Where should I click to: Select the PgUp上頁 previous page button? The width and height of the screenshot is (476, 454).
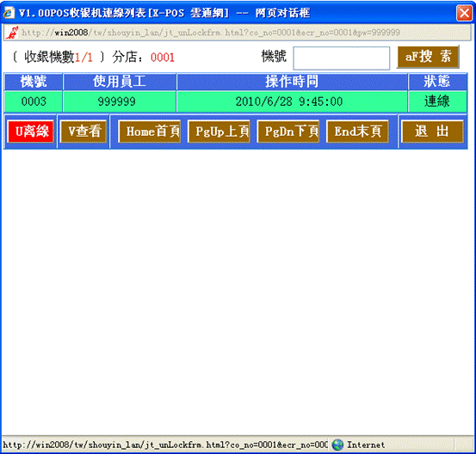click(x=219, y=132)
